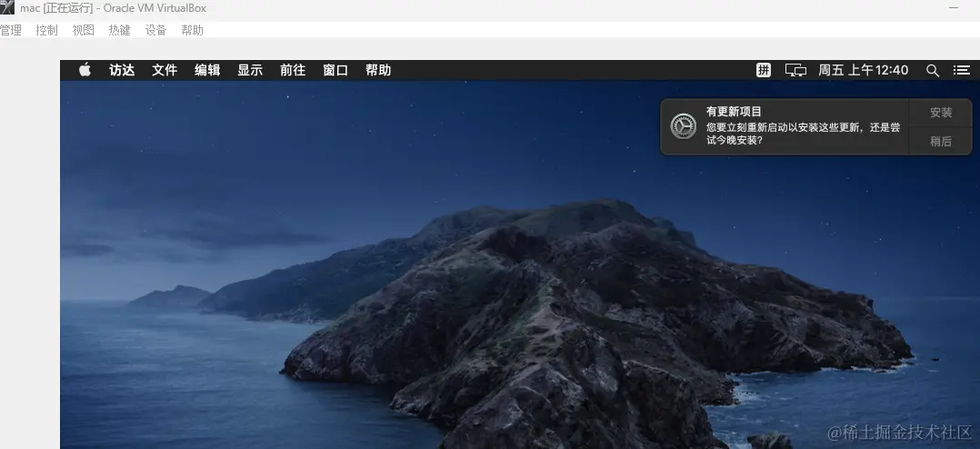The height and width of the screenshot is (449, 980).
Task: Click the notification message about restarting to install
Action: pos(803,134)
